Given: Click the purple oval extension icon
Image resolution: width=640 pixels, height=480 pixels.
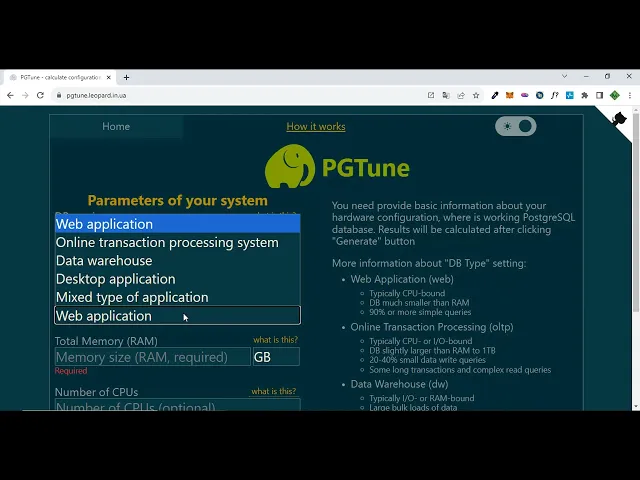Looking at the screenshot, I should click(x=524, y=95).
